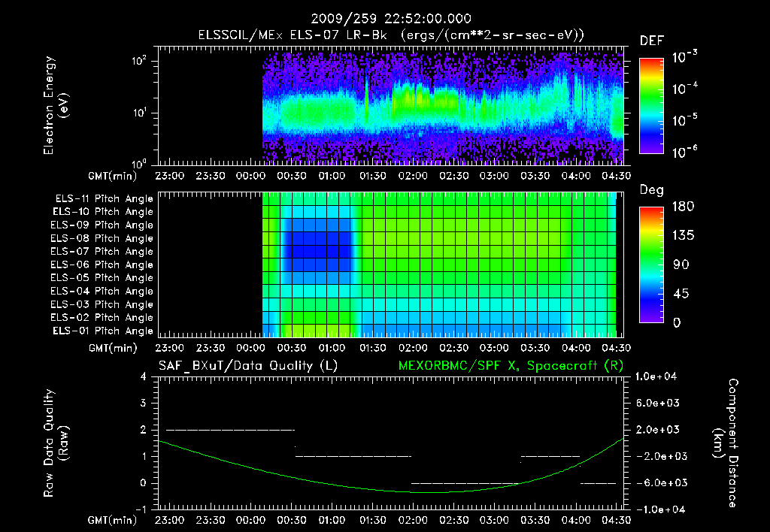The height and width of the screenshot is (532, 770).
Task: Click the Component Distance (km) axis label
Action: (x=726, y=443)
